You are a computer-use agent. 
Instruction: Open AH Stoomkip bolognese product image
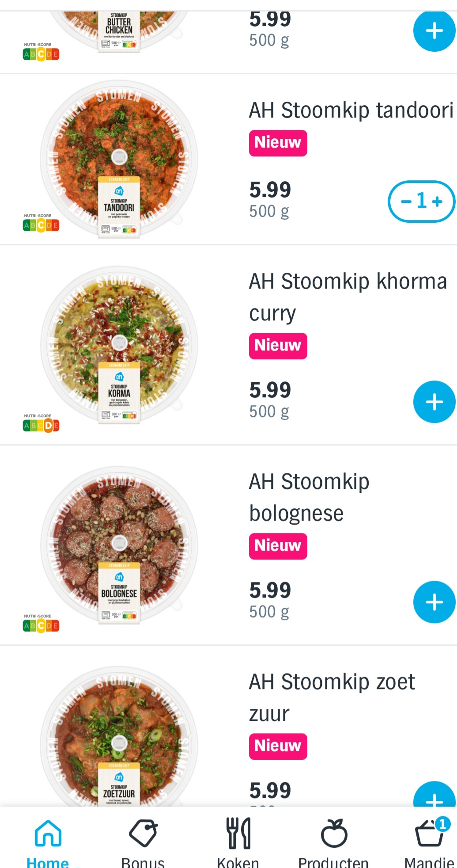(x=119, y=545)
